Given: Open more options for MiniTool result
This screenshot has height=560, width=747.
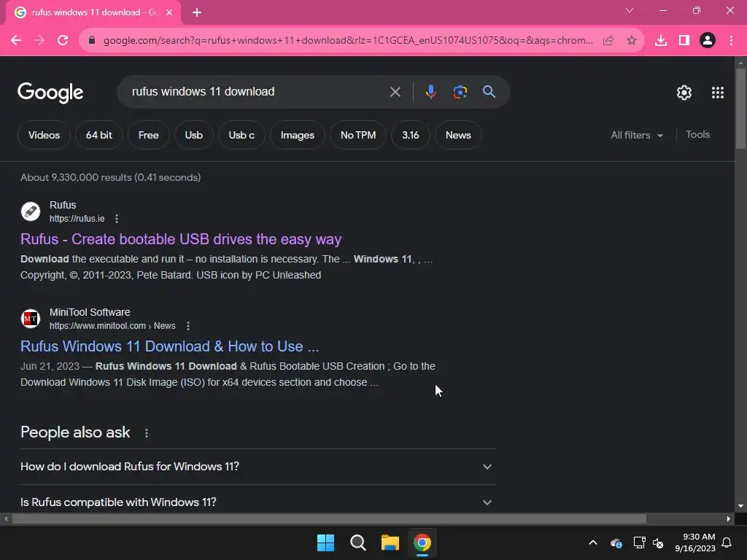Looking at the screenshot, I should (x=188, y=326).
